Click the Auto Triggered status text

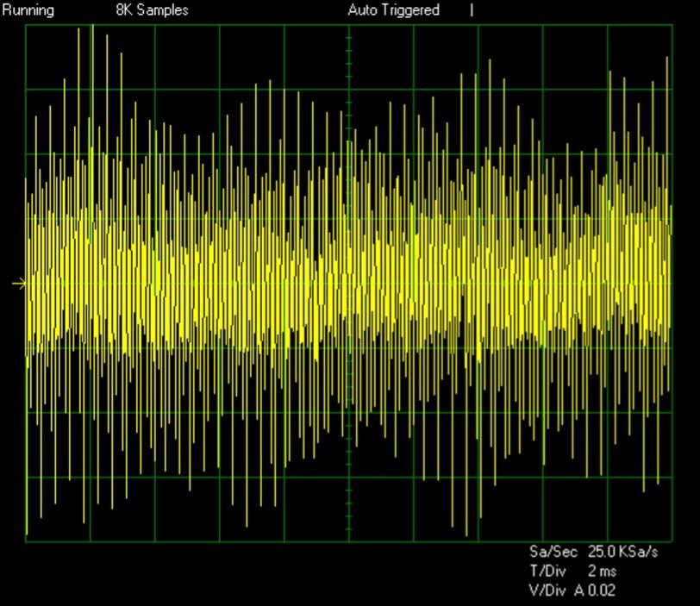click(x=393, y=10)
